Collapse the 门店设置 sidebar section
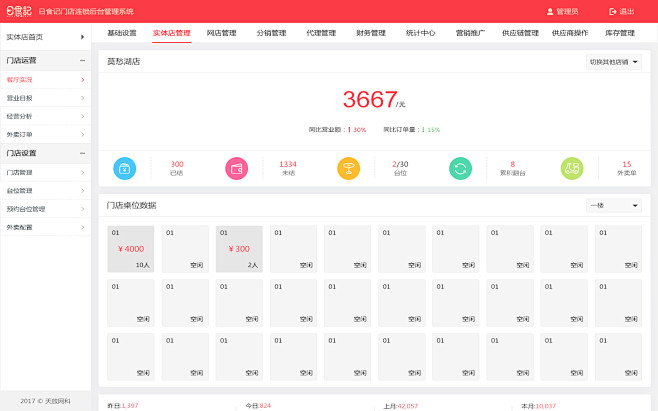This screenshot has height=411, width=658. (x=82, y=153)
